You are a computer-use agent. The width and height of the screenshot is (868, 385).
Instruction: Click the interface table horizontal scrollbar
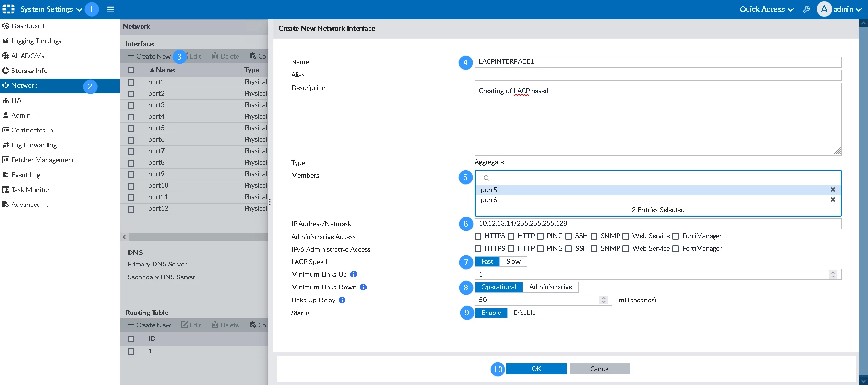[x=198, y=237]
